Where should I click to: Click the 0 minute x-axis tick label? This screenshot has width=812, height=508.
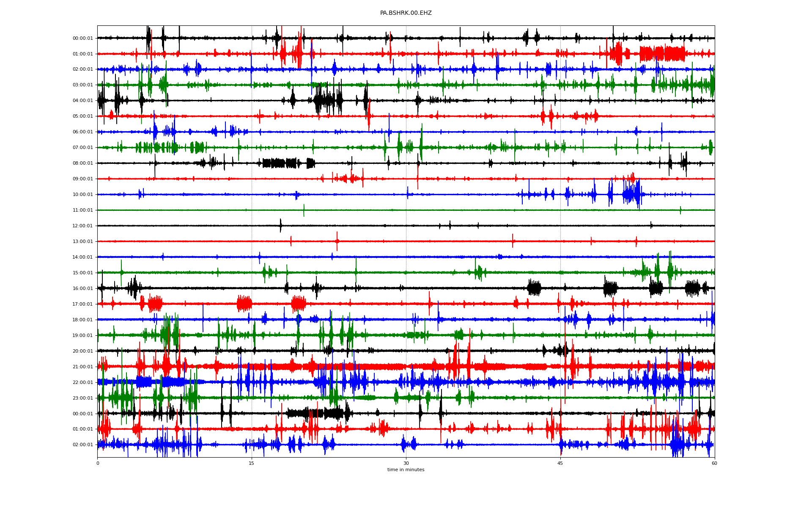pos(98,463)
